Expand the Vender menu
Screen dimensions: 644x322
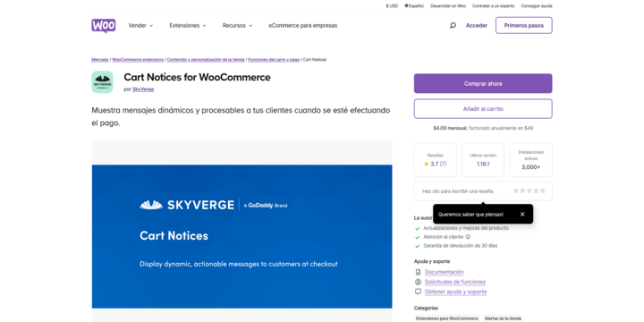pos(140,25)
